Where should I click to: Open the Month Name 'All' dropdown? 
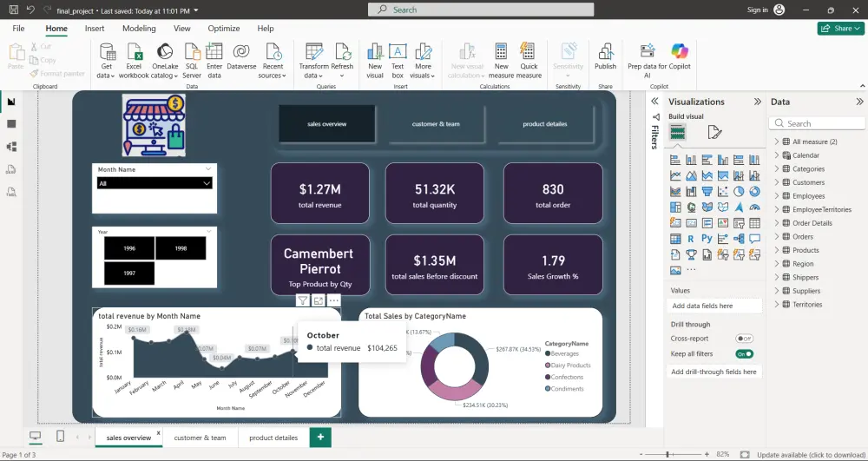(155, 183)
